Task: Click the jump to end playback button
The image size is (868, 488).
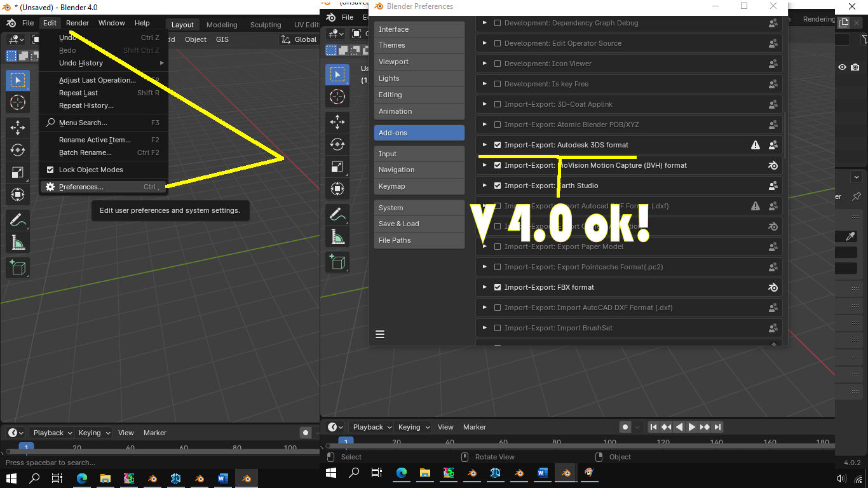Action: point(717,427)
